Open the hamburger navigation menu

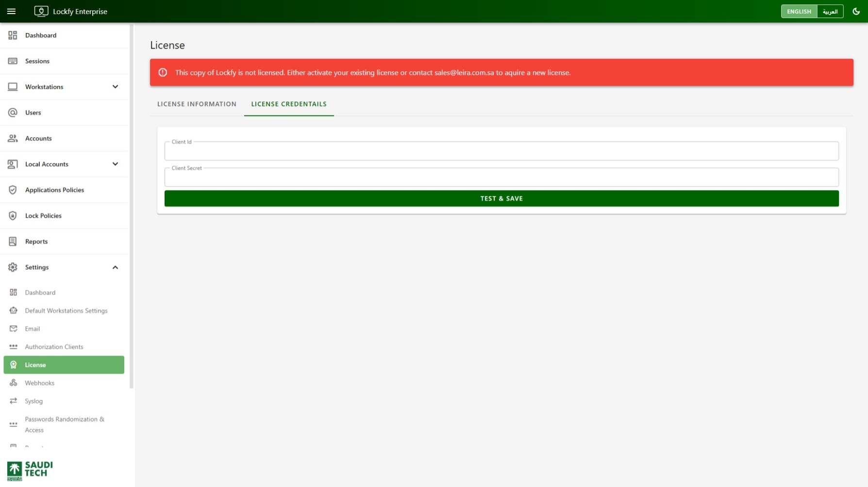[x=12, y=11]
